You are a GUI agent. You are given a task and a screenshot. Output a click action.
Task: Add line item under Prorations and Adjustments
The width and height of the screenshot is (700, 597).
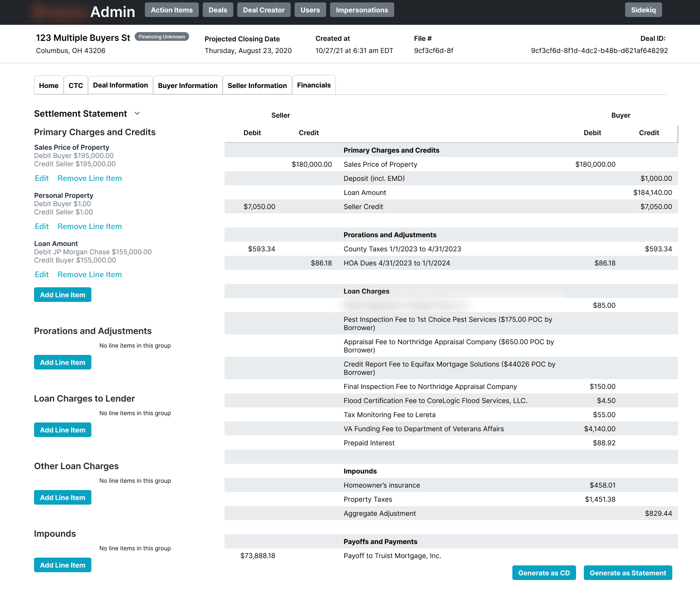(x=63, y=362)
